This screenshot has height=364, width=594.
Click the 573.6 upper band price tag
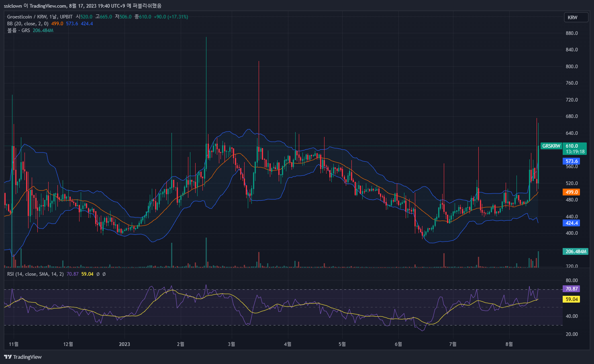[572, 161]
